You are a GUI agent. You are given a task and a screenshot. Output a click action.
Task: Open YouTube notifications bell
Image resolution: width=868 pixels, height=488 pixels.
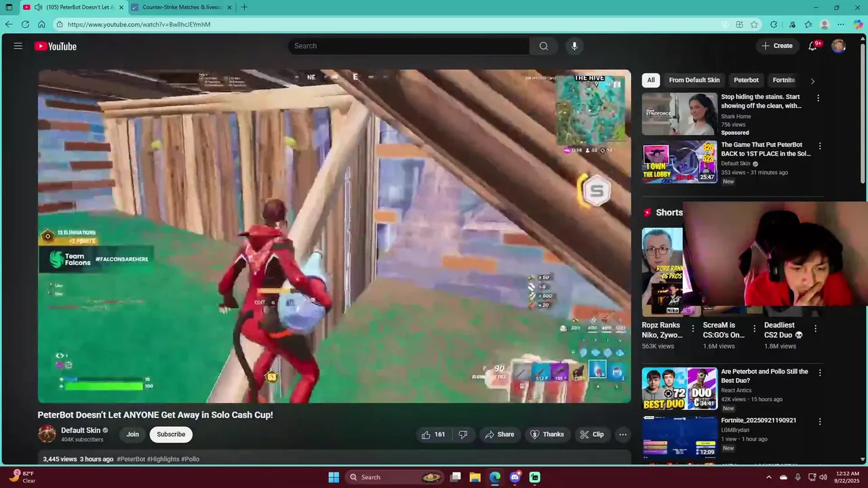point(813,46)
